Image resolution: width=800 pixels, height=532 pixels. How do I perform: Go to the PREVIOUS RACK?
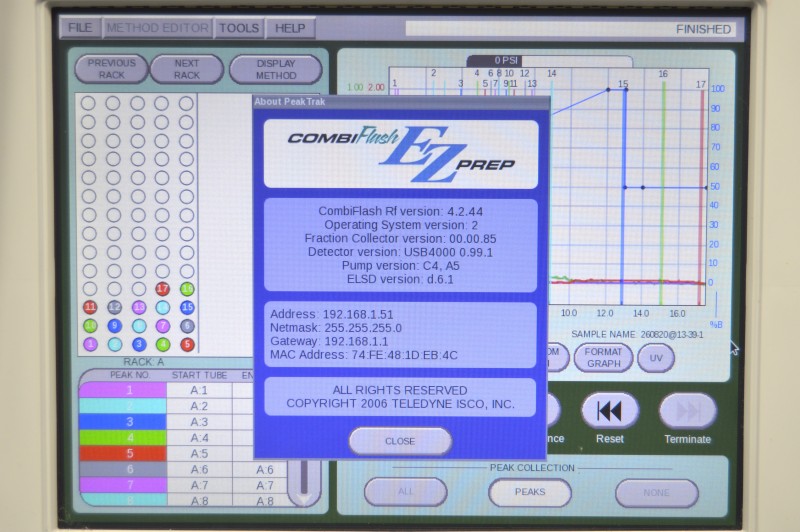(111, 69)
